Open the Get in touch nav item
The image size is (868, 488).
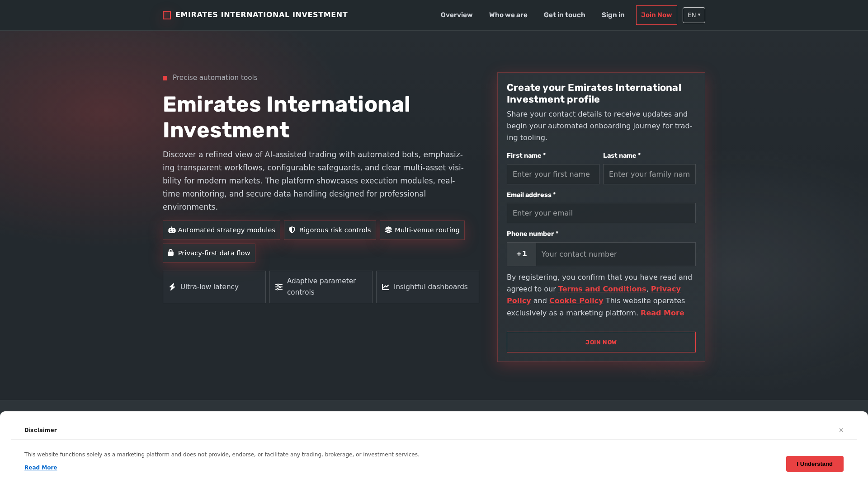(564, 15)
